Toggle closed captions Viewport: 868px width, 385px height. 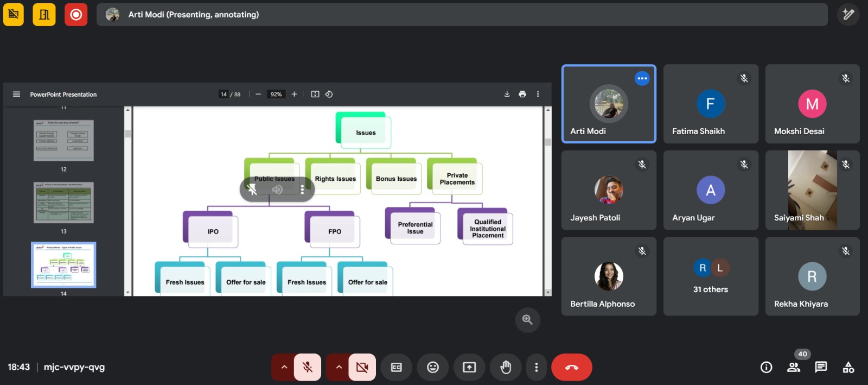[x=397, y=368]
